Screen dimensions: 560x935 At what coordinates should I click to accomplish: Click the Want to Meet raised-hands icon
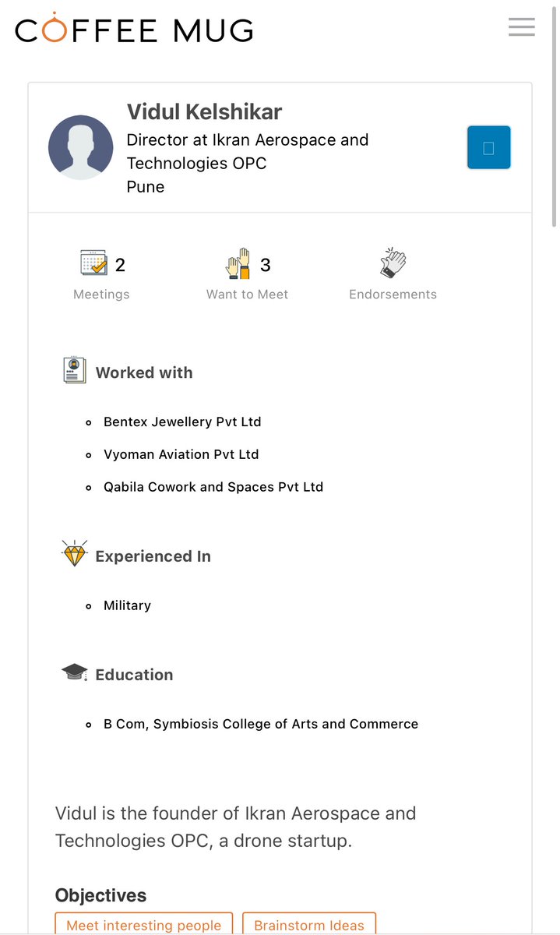point(238,263)
